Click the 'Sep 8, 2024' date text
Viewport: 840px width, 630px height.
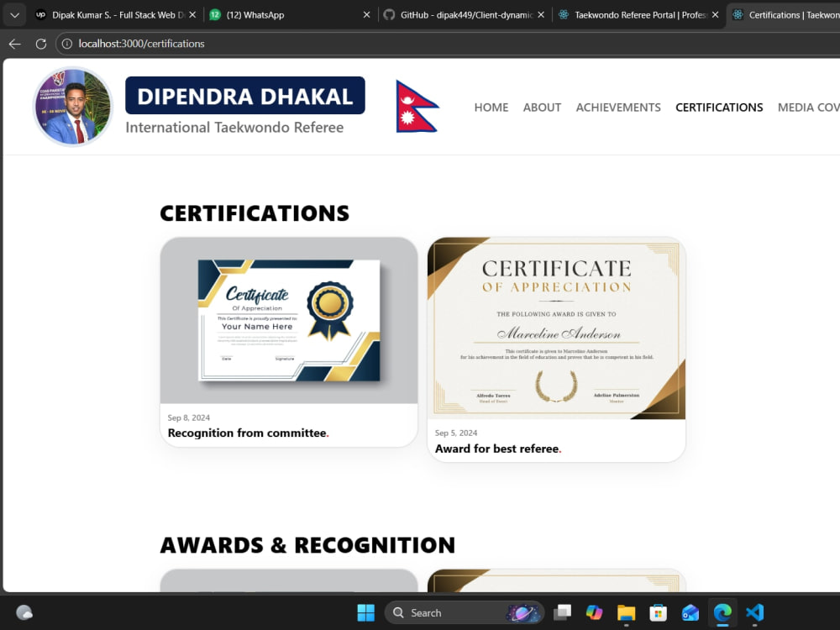pos(188,417)
